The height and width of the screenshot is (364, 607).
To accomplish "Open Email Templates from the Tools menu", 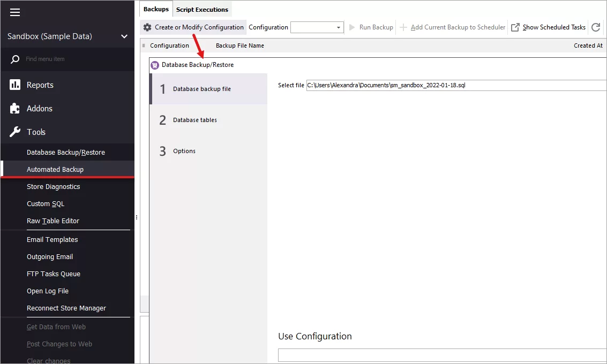I will (52, 239).
